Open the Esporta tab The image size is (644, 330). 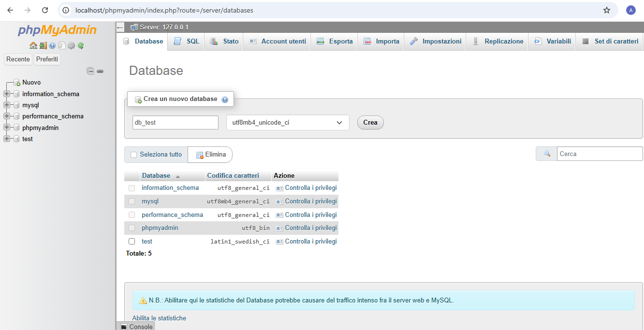[x=335, y=42]
